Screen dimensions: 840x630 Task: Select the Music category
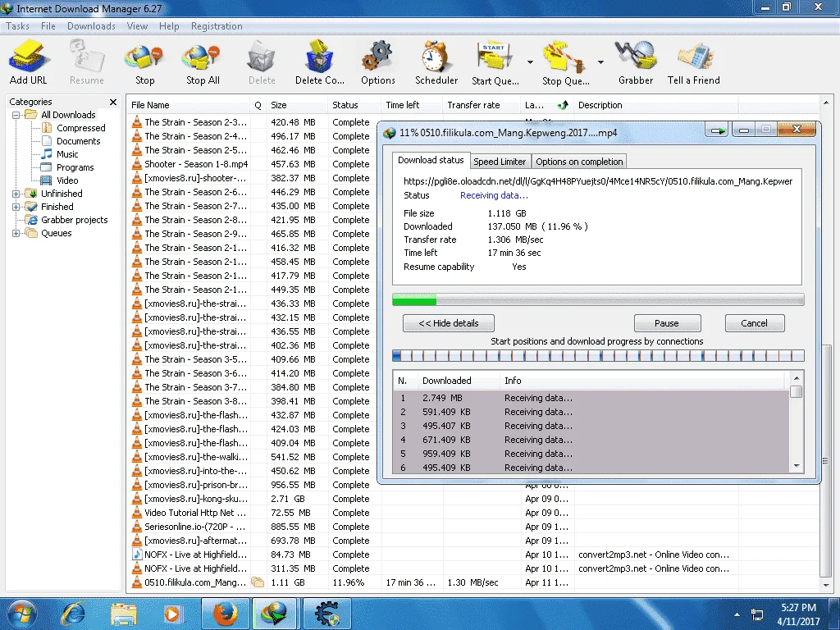coord(67,154)
